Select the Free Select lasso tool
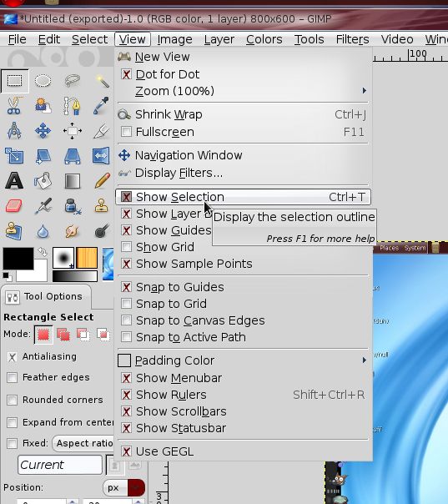 pyautogui.click(x=72, y=81)
